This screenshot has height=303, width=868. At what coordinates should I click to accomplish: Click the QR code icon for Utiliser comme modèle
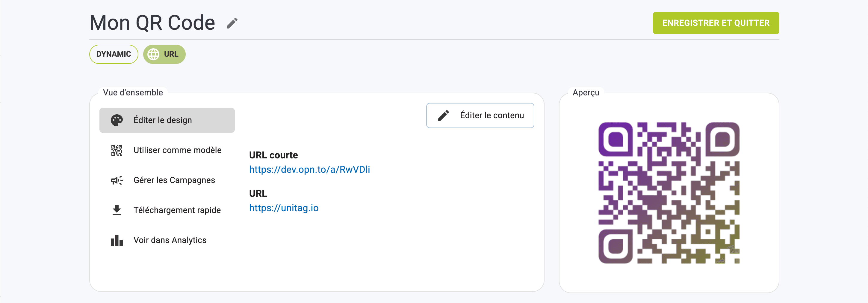(117, 150)
